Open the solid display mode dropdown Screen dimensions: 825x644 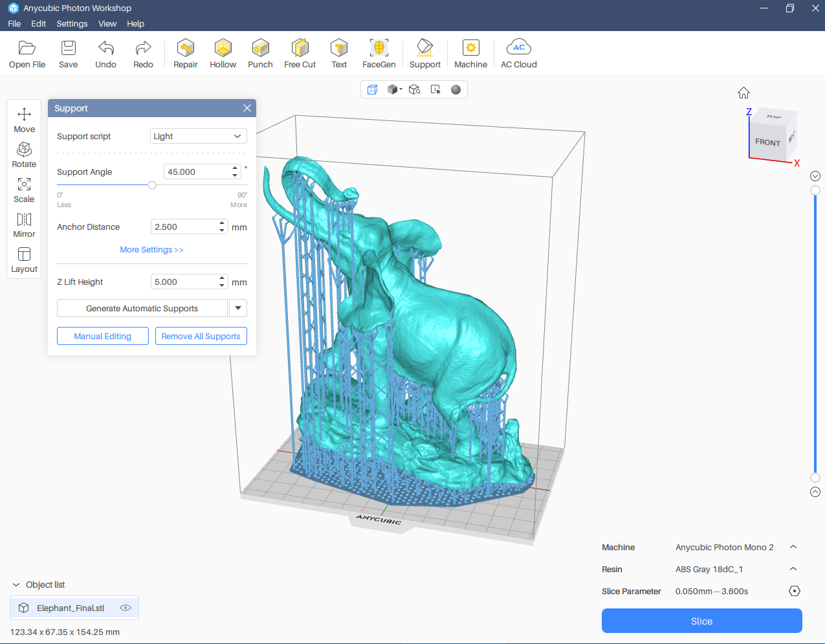(395, 89)
